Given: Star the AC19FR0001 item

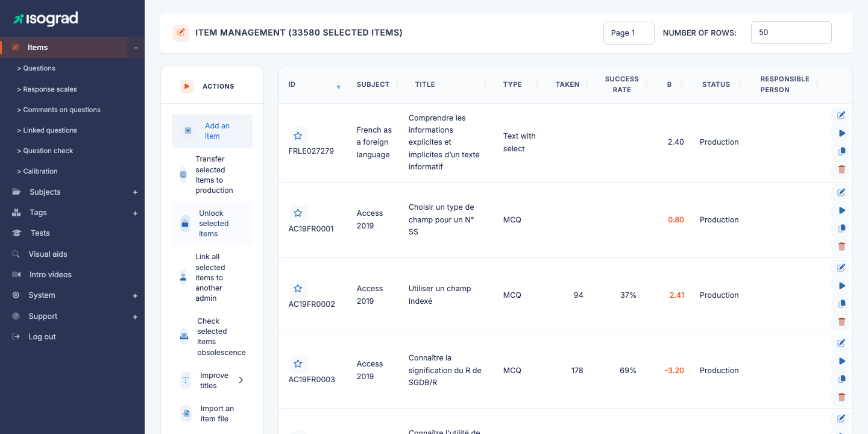Looking at the screenshot, I should (x=298, y=213).
